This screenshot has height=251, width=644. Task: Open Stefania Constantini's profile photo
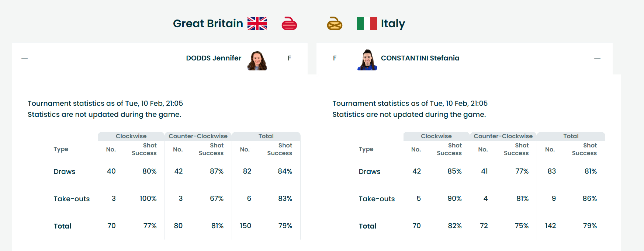[367, 60]
